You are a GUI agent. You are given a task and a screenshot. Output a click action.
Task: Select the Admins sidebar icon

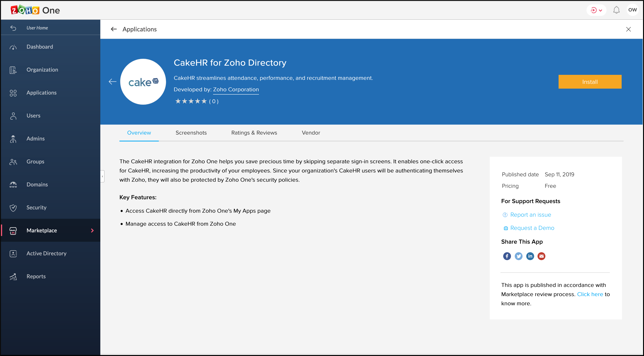[x=13, y=138]
